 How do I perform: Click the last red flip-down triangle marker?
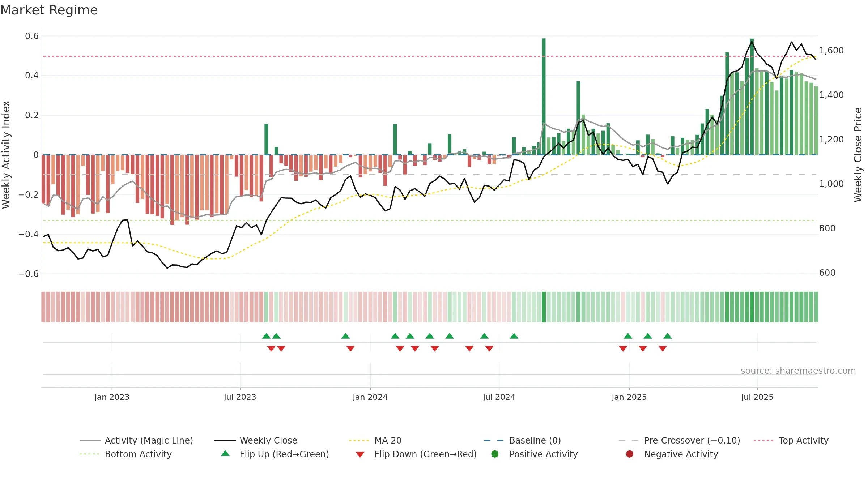pyautogui.click(x=663, y=348)
